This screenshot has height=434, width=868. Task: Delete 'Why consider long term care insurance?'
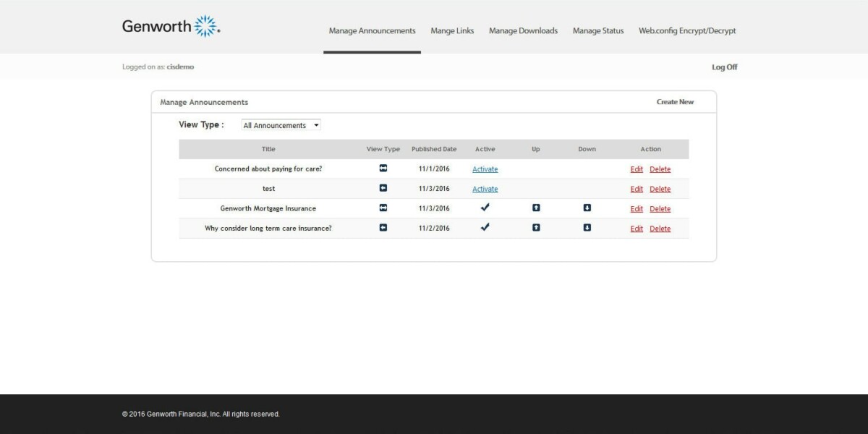(x=660, y=229)
